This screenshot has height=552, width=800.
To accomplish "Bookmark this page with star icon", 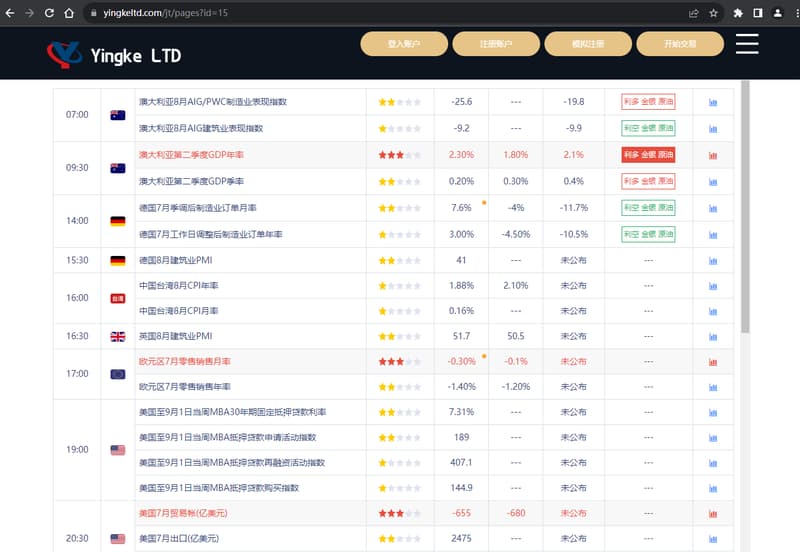I will [x=713, y=13].
